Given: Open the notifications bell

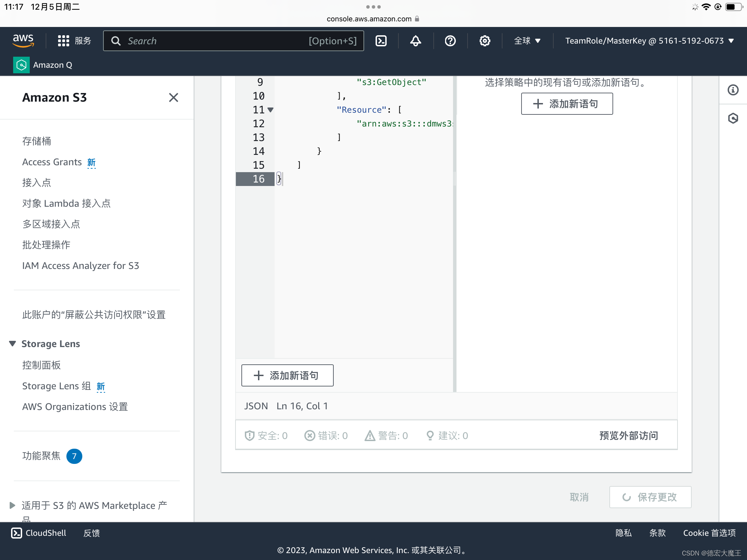Looking at the screenshot, I should tap(416, 41).
